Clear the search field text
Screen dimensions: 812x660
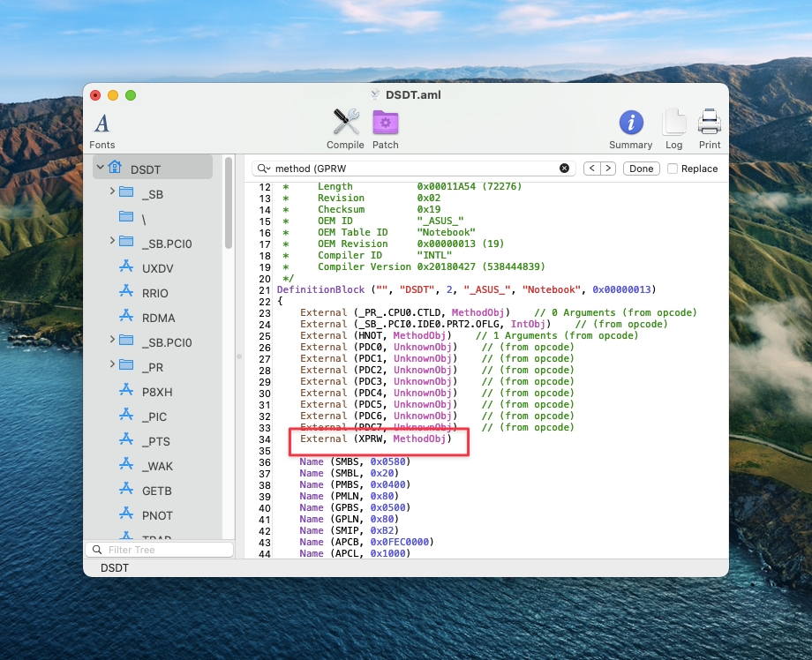[x=565, y=169]
